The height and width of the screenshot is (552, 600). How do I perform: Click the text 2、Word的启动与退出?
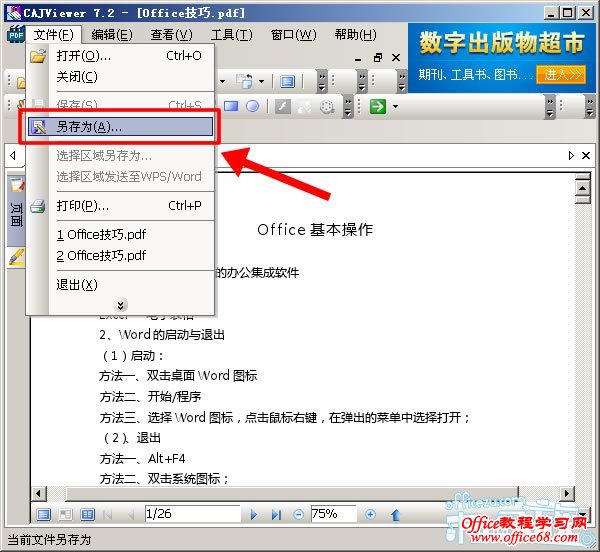click(162, 335)
